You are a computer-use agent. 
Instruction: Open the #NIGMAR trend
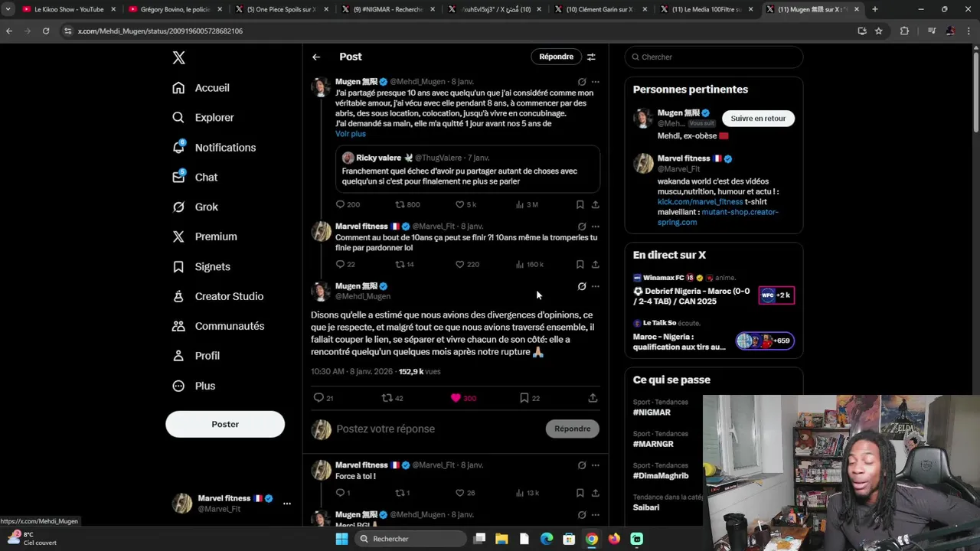click(x=652, y=412)
